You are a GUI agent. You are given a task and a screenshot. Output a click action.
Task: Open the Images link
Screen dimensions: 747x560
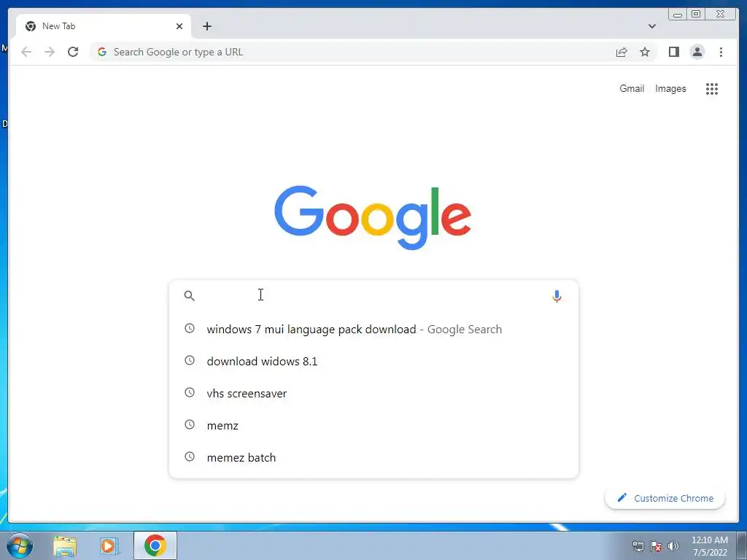coord(670,88)
